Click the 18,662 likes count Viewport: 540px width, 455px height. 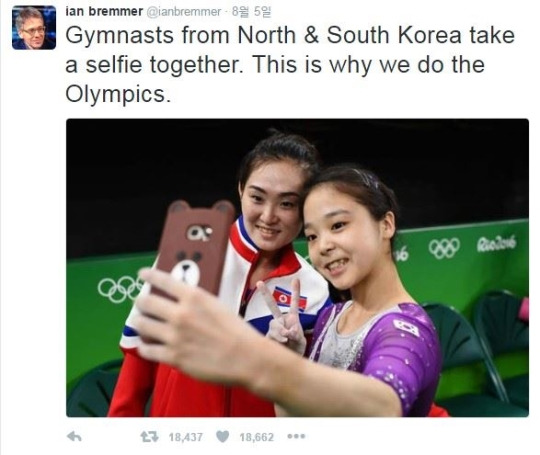[257, 437]
